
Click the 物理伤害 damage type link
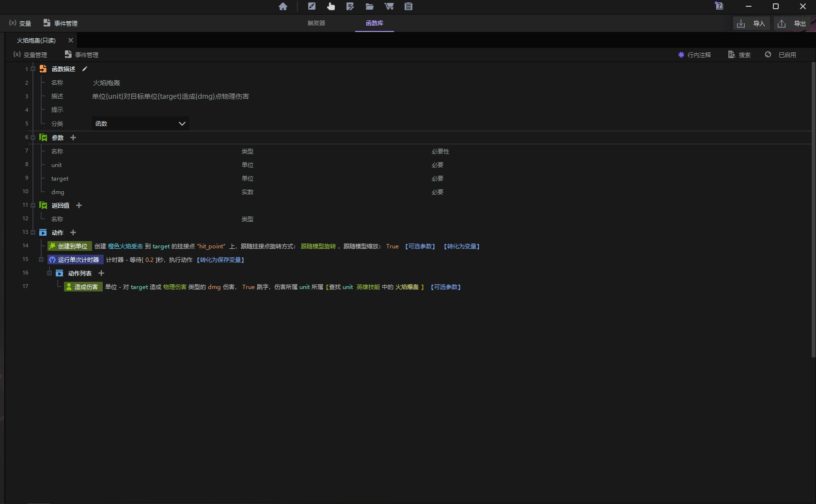[175, 287]
